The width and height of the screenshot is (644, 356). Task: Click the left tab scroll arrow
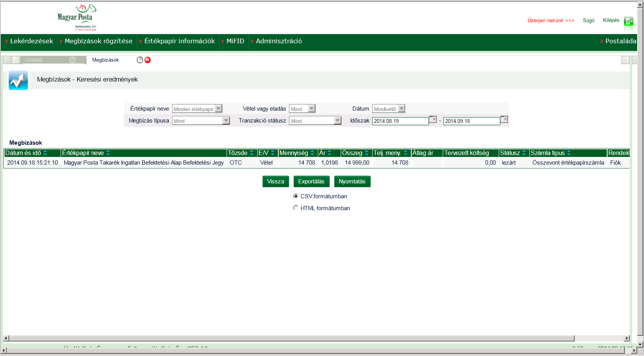pyautogui.click(x=16, y=60)
